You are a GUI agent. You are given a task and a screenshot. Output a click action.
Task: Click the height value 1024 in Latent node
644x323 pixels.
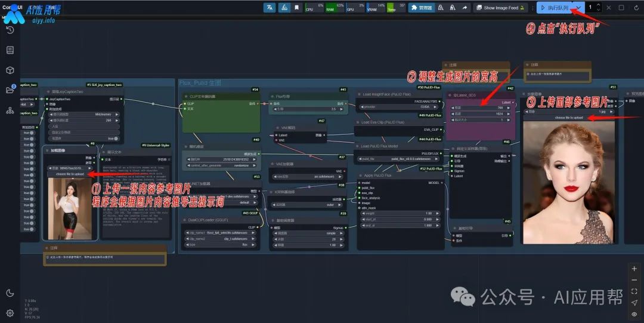[x=480, y=113]
